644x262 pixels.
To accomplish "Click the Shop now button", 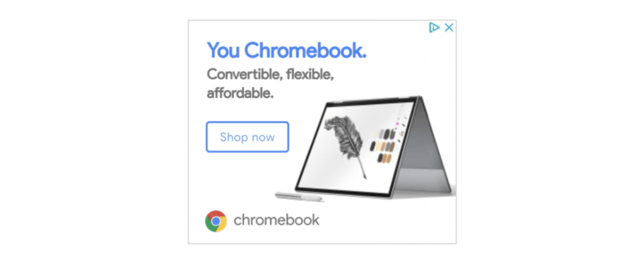I will [248, 137].
